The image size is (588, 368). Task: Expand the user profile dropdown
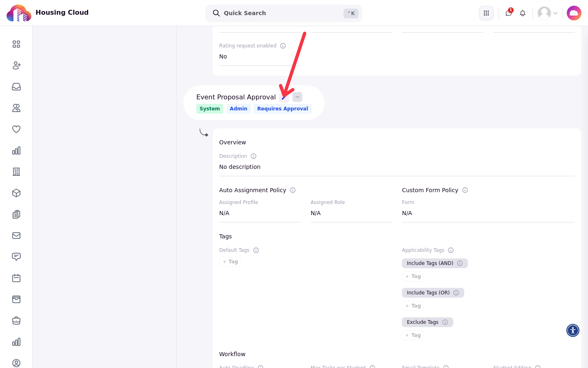point(548,13)
